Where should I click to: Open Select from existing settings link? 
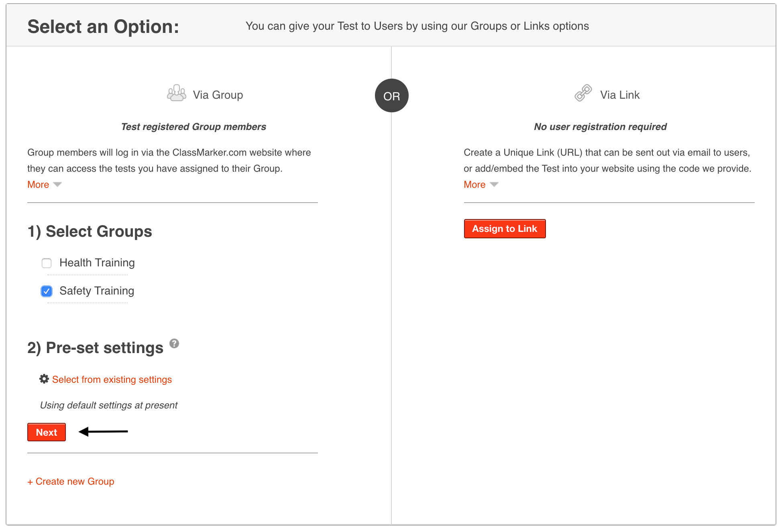[x=112, y=380]
